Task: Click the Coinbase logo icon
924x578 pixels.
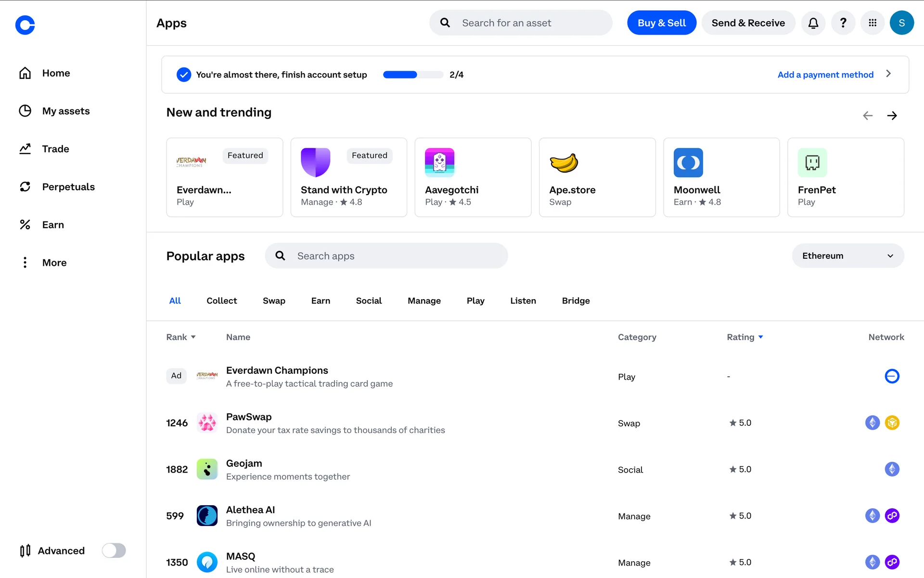Action: (25, 25)
